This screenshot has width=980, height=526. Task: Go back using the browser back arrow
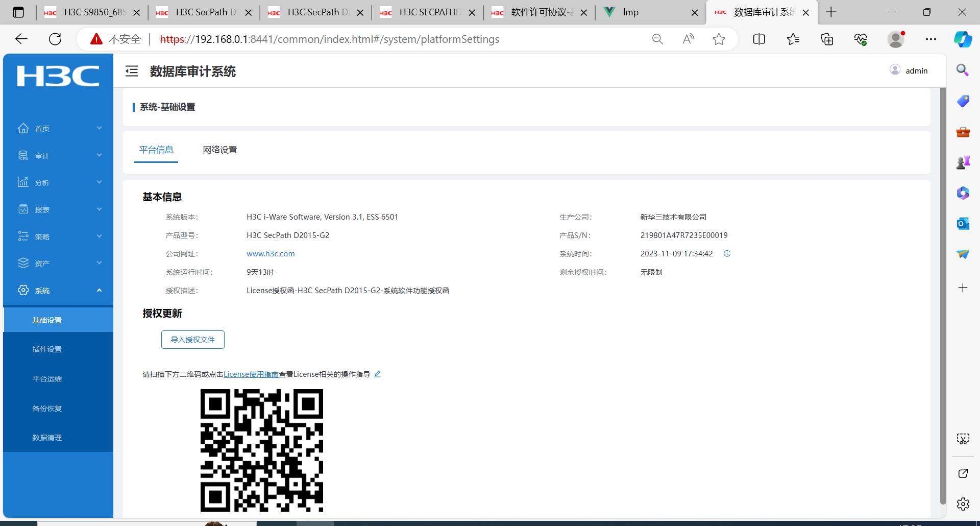tap(21, 39)
